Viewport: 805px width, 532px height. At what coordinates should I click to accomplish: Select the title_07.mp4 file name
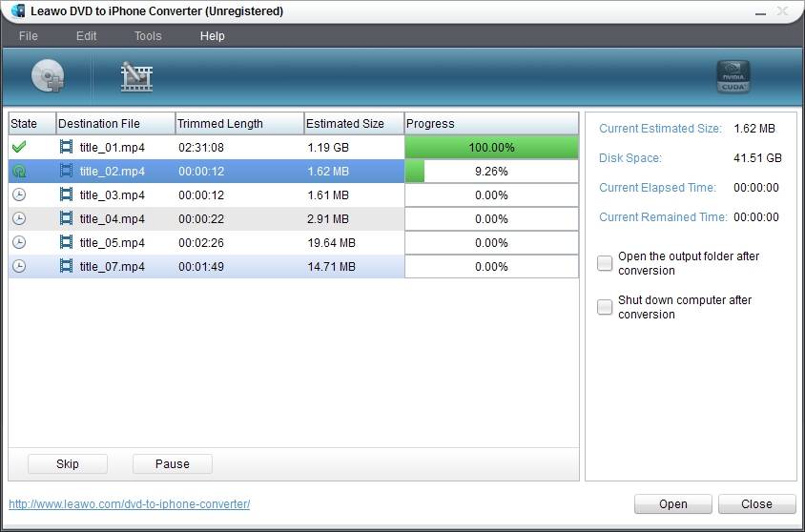[112, 267]
